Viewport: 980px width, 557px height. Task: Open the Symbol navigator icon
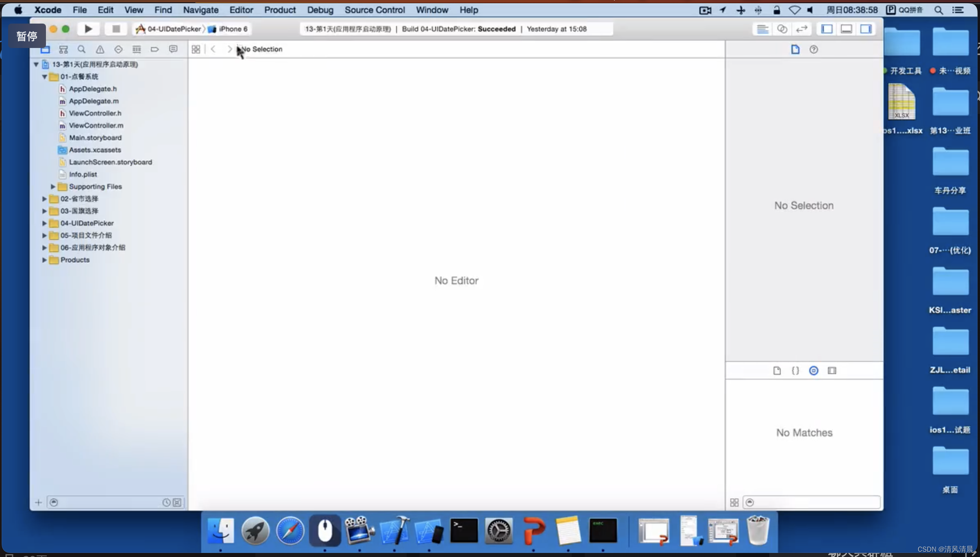[63, 50]
